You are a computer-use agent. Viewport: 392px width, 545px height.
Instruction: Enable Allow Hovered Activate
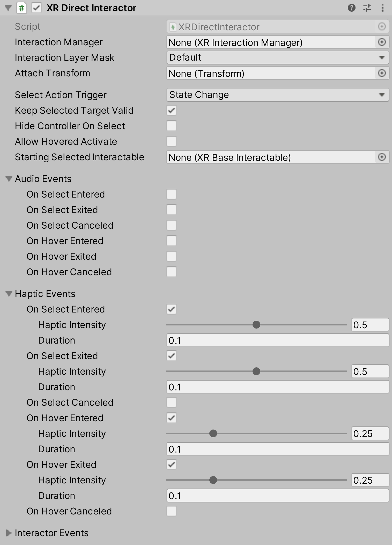point(171,142)
